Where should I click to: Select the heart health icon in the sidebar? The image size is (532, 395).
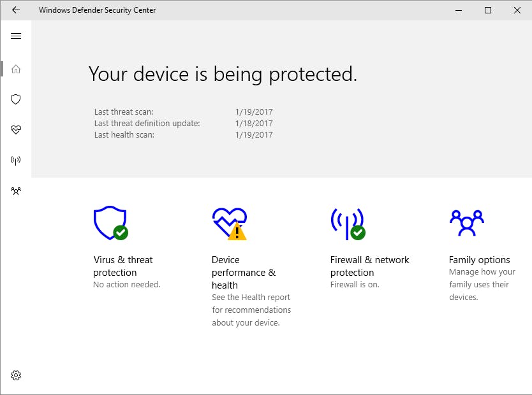[x=16, y=130]
